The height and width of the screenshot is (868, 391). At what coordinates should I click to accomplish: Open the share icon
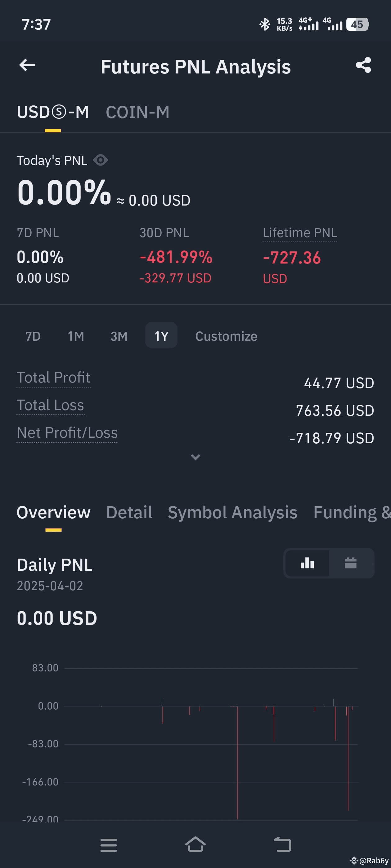click(x=363, y=65)
